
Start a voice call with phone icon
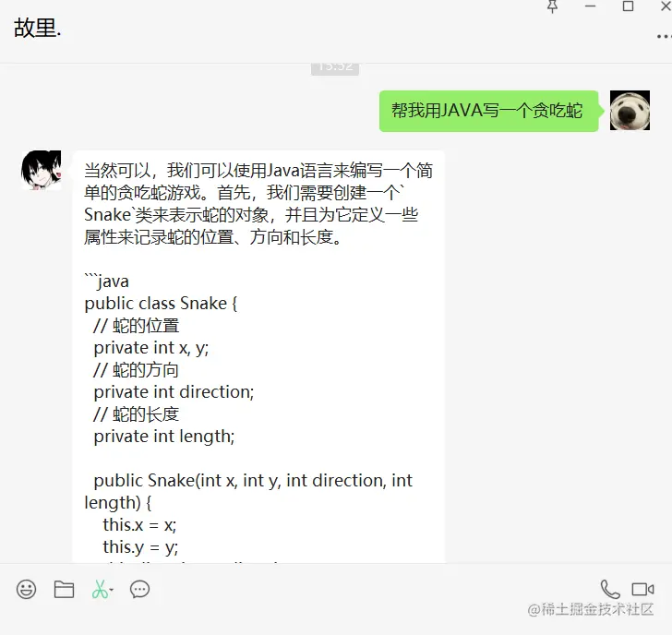pyautogui.click(x=610, y=589)
